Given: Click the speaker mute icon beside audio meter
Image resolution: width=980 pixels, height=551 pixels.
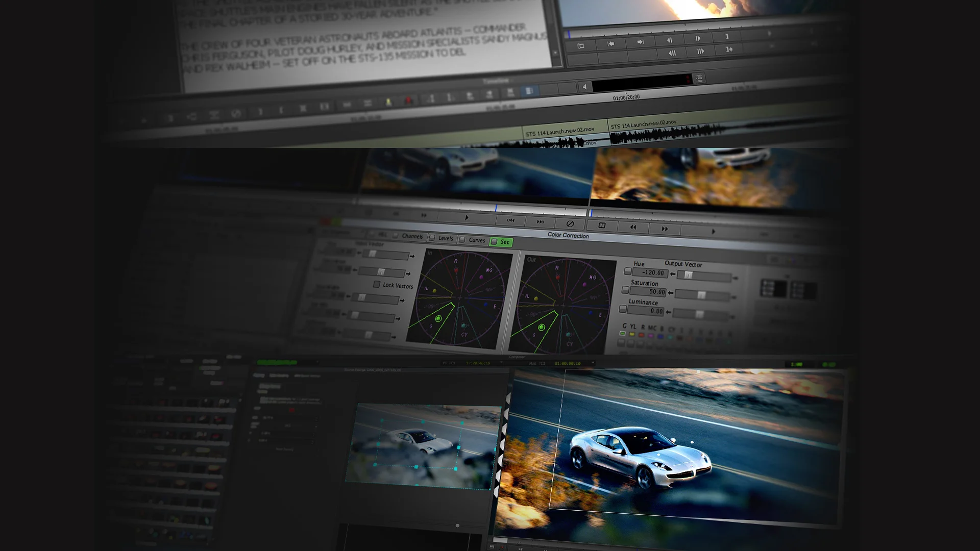Looking at the screenshot, I should [585, 87].
